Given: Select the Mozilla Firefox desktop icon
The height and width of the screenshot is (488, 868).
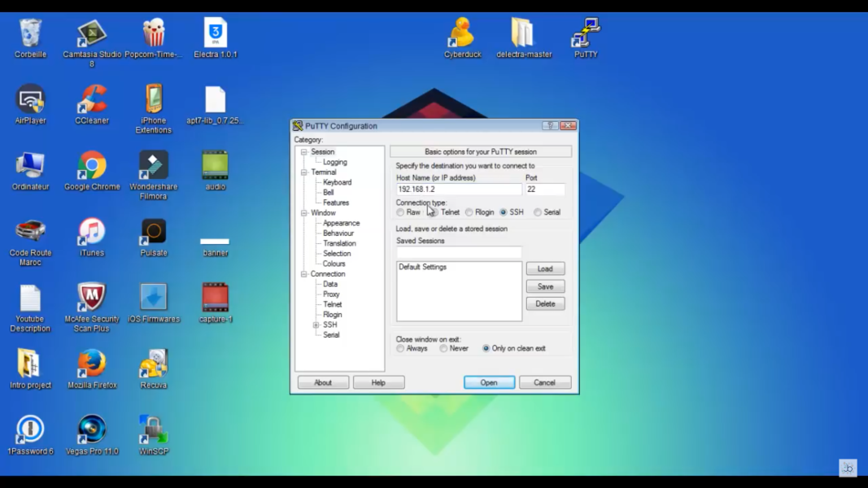Looking at the screenshot, I should tap(92, 365).
